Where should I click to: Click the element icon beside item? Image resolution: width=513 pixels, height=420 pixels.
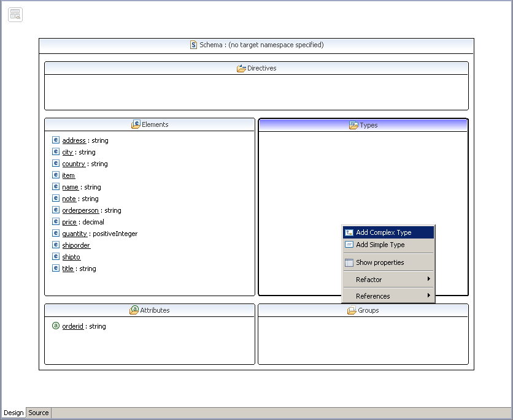point(56,175)
